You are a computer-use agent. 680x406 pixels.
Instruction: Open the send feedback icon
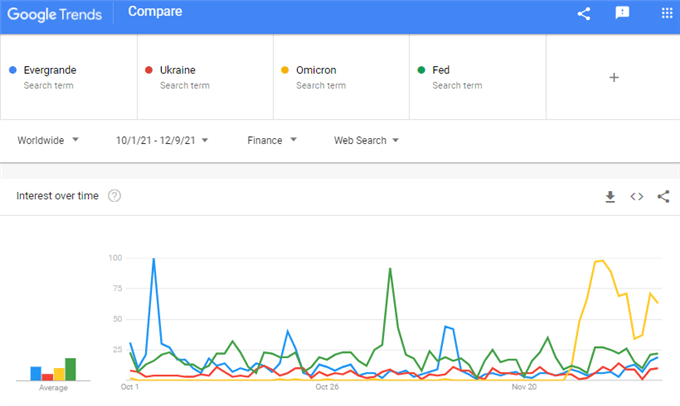622,13
